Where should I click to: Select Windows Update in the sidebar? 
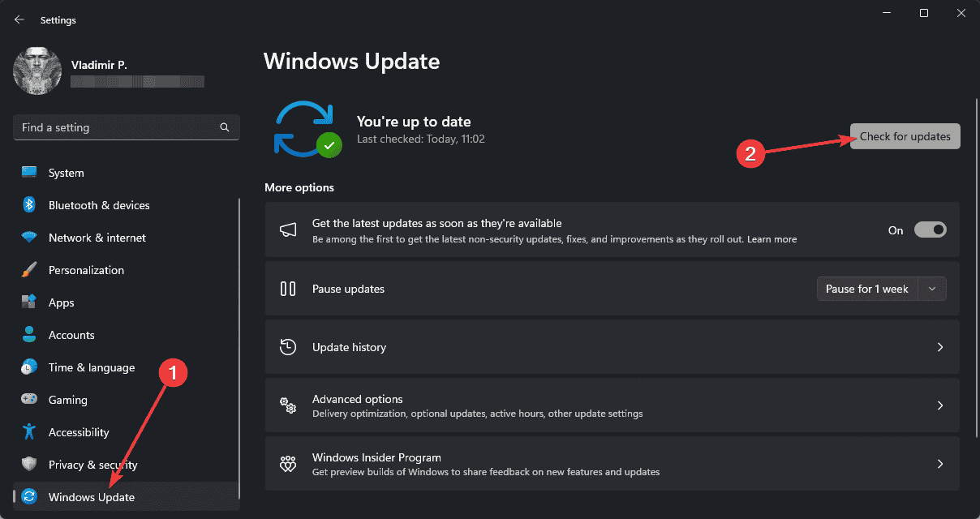pyautogui.click(x=126, y=497)
